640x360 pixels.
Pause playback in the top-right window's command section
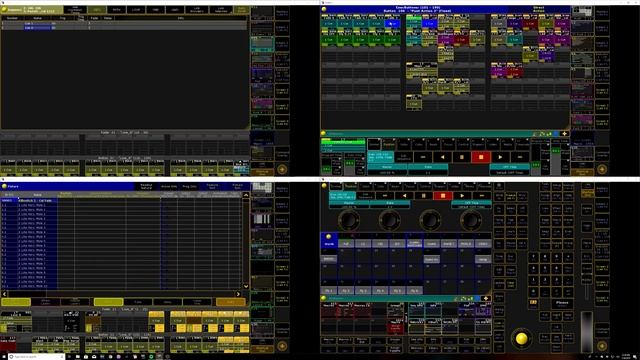[462, 157]
